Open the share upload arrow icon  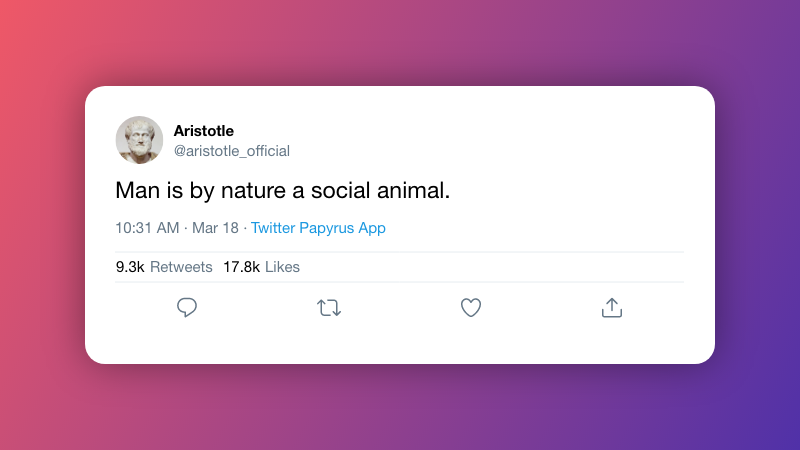(612, 308)
